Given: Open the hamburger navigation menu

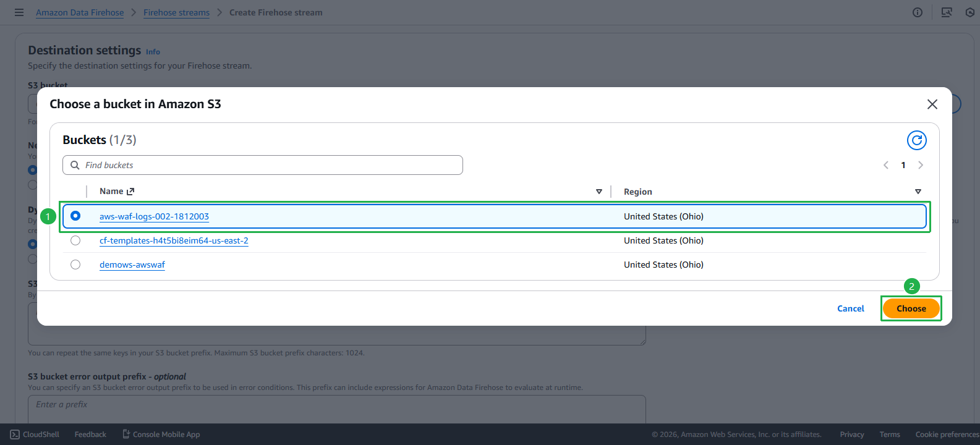Looking at the screenshot, I should 19,12.
